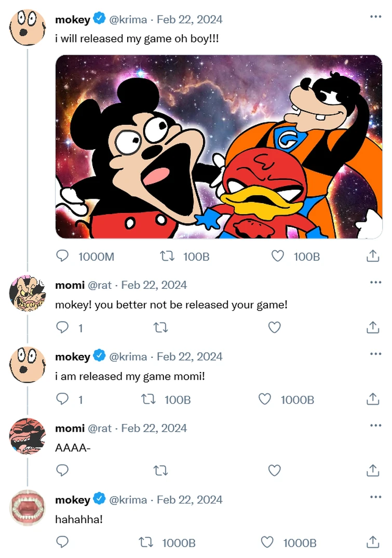Like the tweet with 100B likes

pyautogui.click(x=278, y=256)
